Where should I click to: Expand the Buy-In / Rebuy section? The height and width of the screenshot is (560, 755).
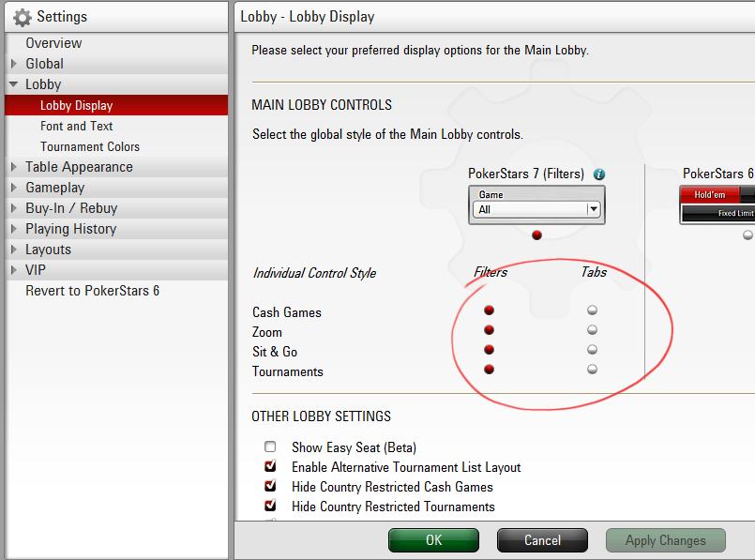14,208
